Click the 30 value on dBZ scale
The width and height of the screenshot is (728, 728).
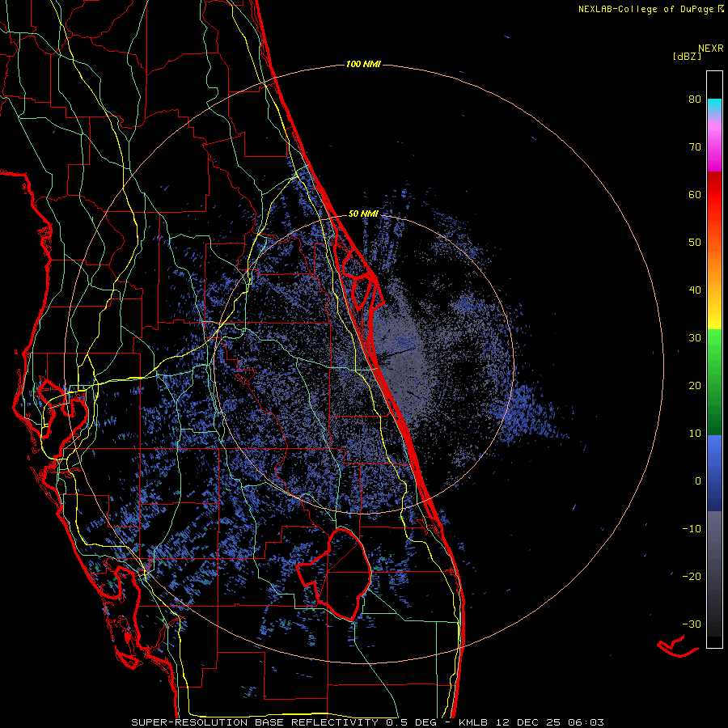pos(695,338)
